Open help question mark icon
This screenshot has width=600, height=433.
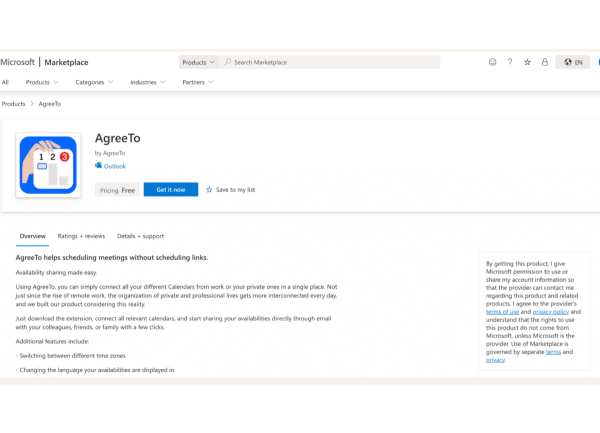510,62
